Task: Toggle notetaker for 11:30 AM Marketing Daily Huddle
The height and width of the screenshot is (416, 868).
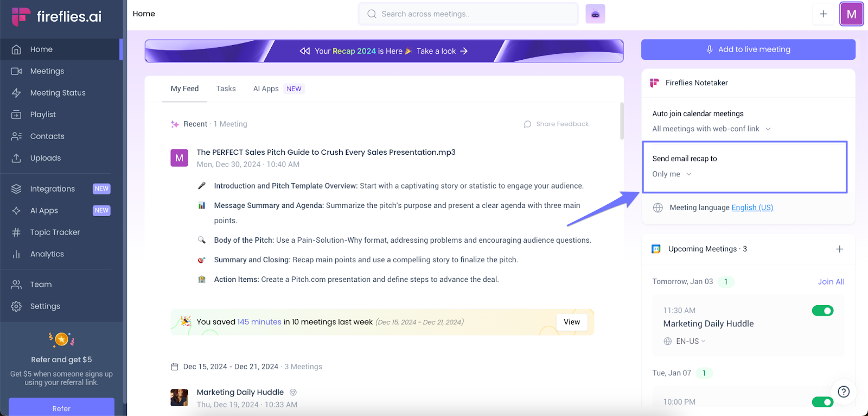Action: pos(822,311)
